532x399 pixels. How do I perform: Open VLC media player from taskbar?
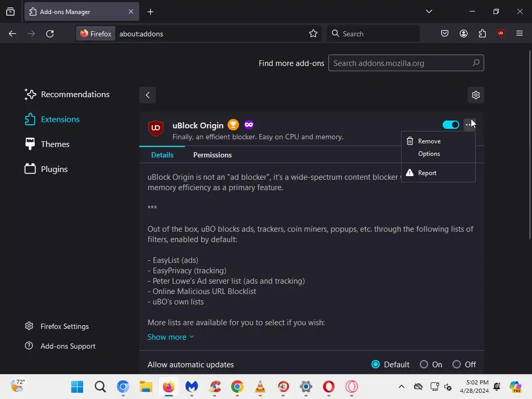click(x=260, y=387)
